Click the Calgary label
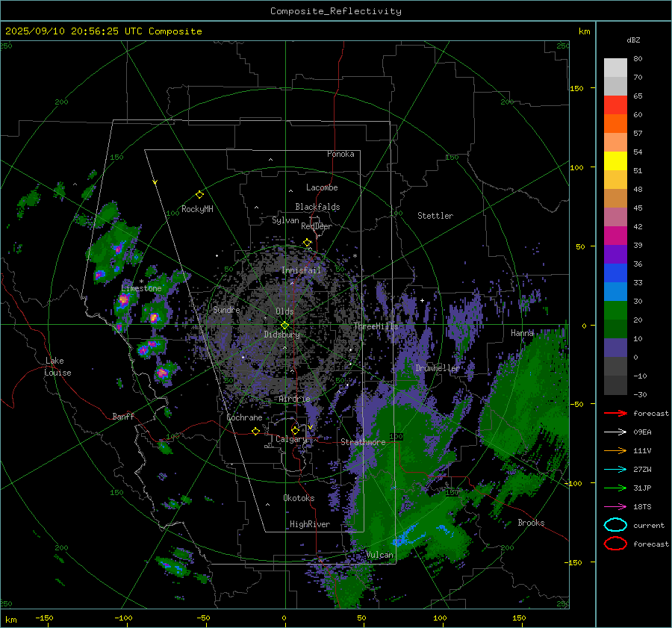 (291, 439)
